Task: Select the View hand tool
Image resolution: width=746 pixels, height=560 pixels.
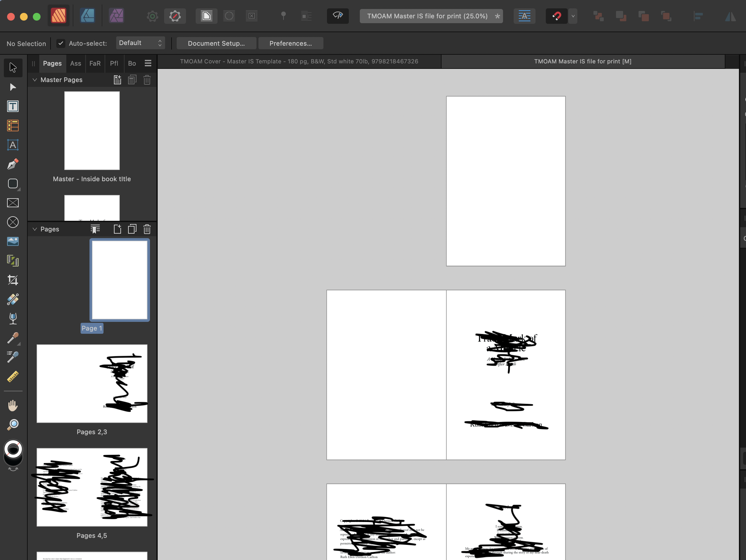Action: point(13,406)
